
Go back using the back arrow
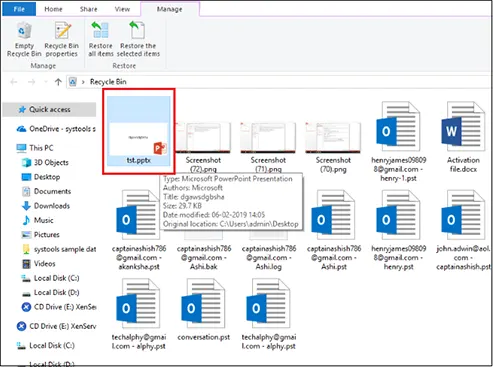click(x=14, y=82)
